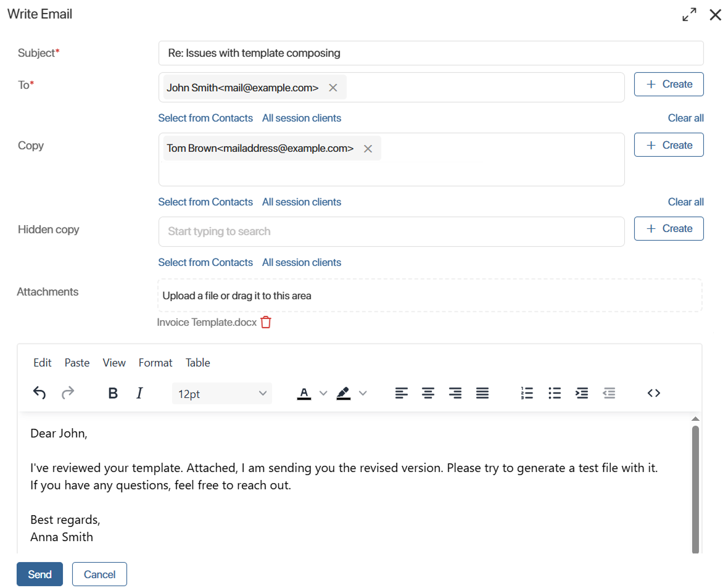The width and height of the screenshot is (723, 588).
Task: Open the Edit menu
Action: [43, 362]
